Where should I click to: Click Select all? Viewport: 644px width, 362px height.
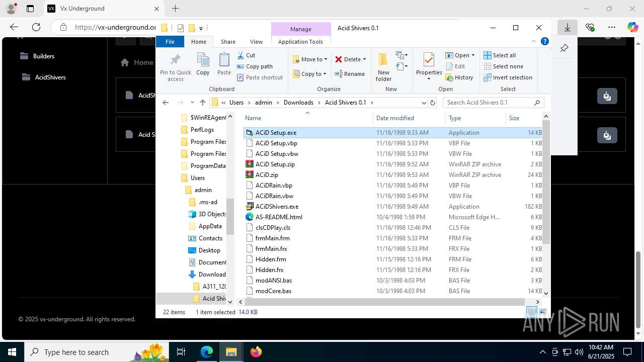pyautogui.click(x=500, y=55)
